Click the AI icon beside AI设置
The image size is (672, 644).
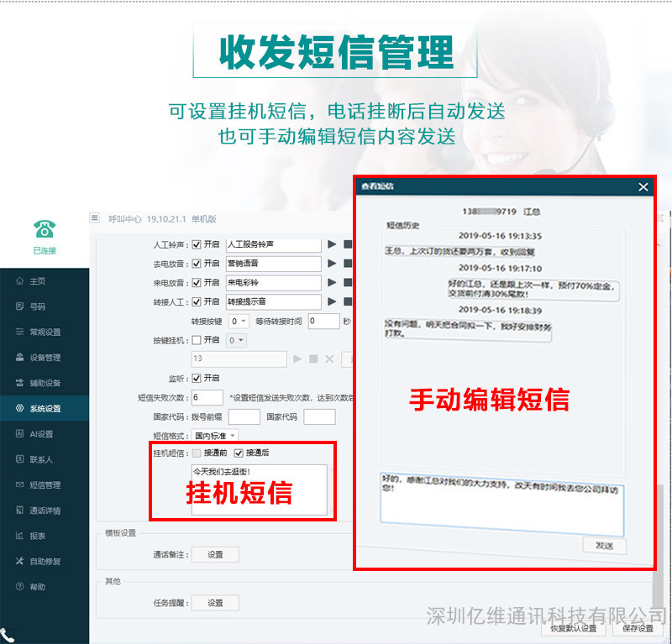coord(19,433)
